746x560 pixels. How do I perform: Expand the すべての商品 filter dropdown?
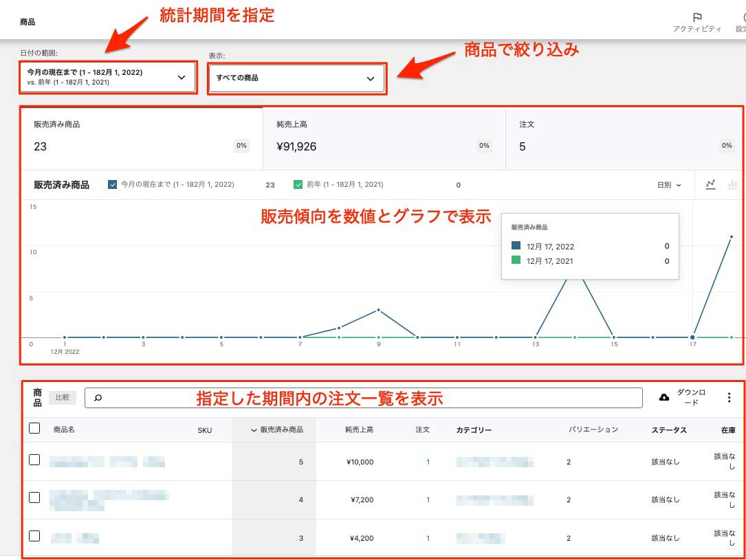296,78
